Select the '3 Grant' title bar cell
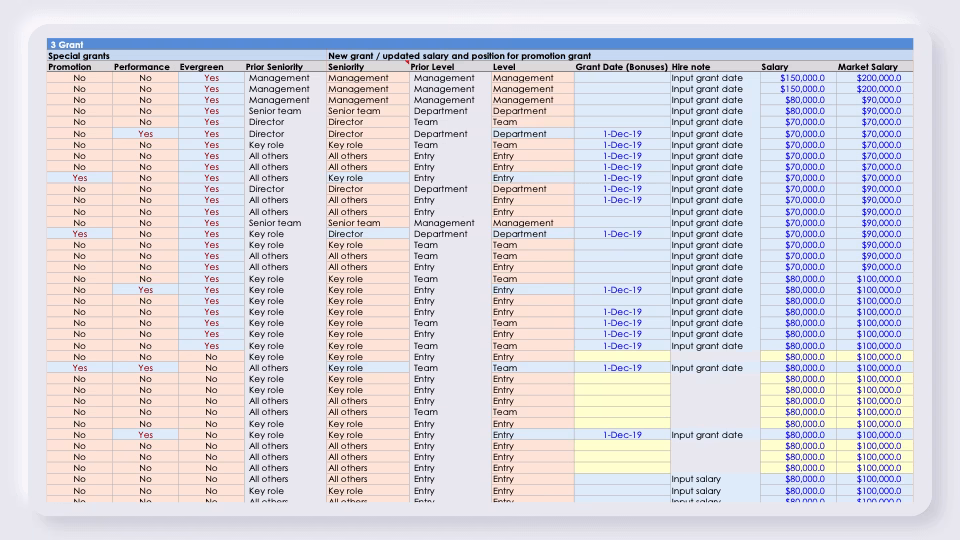Image resolution: width=960 pixels, height=540 pixels. [x=480, y=44]
